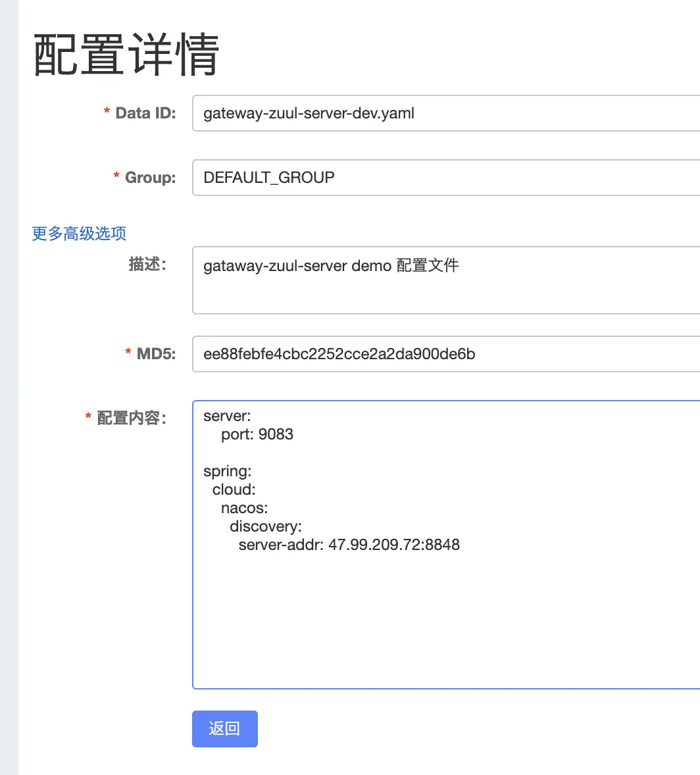Viewport: 700px width, 775px height.
Task: Select the MD5 value field
Action: 395,354
